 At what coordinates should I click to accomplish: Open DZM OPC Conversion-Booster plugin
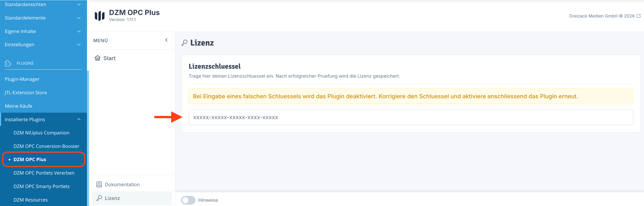(x=46, y=146)
